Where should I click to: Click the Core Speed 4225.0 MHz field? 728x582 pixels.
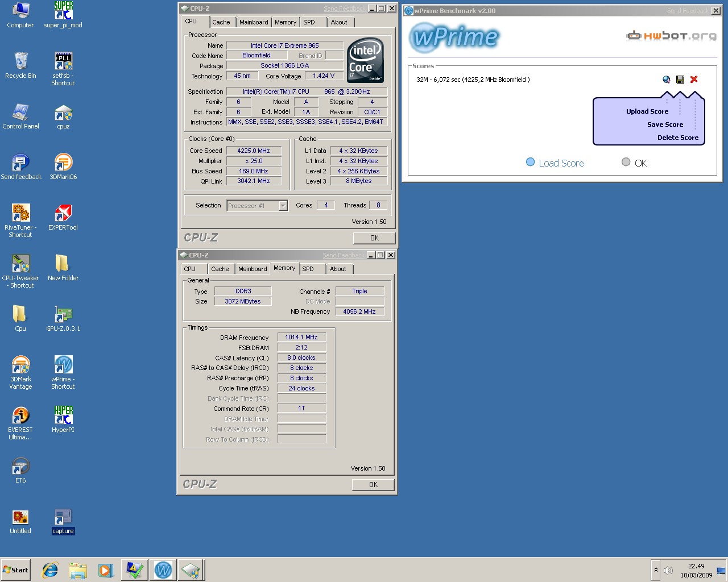(x=254, y=151)
